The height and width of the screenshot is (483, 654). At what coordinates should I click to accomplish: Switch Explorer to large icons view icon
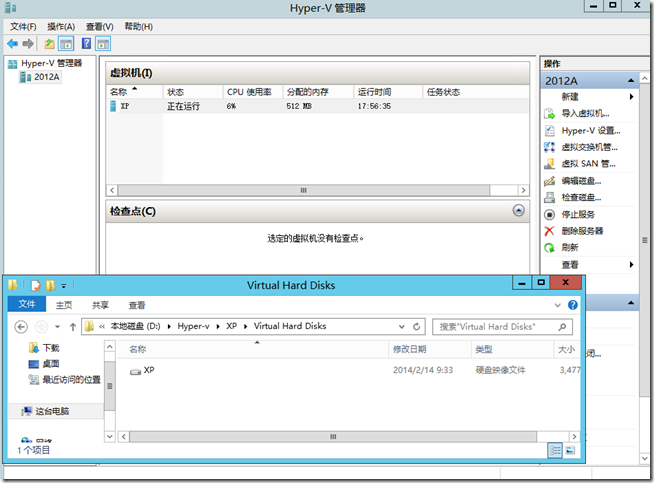coord(570,450)
